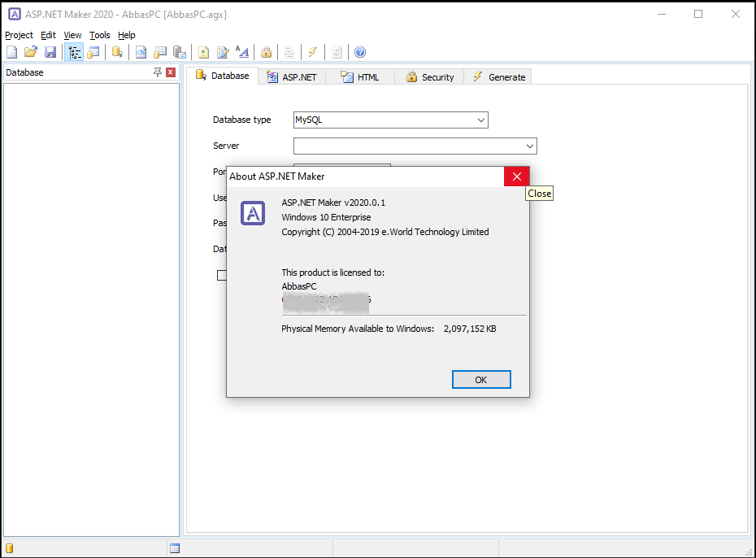The height and width of the screenshot is (558, 756).
Task: Click the yellow database cylinder toolbar icon
Action: [117, 52]
